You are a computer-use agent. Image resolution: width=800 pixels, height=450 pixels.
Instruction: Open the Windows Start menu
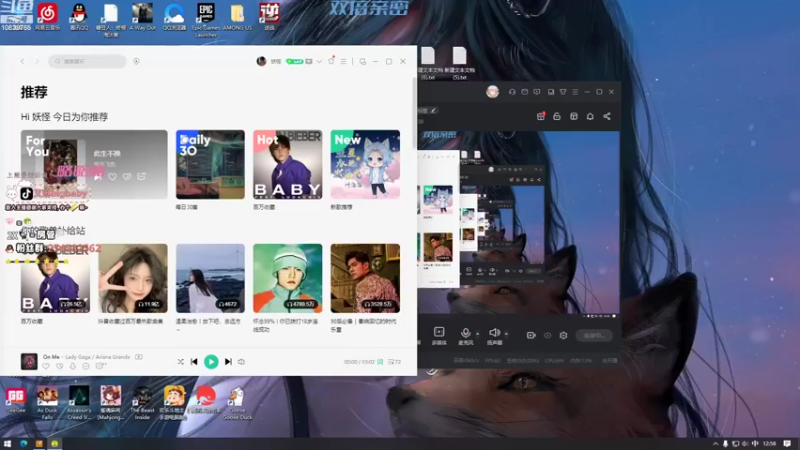click(x=7, y=444)
